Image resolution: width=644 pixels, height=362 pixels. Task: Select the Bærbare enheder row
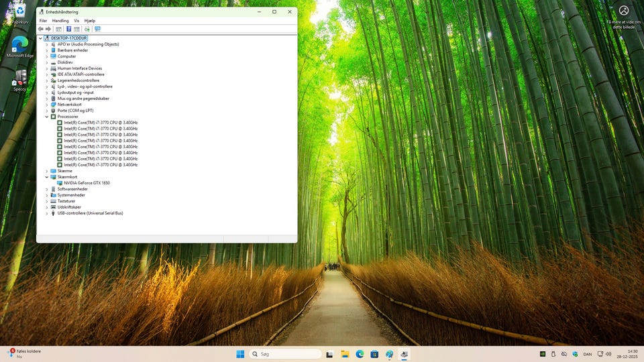click(72, 50)
